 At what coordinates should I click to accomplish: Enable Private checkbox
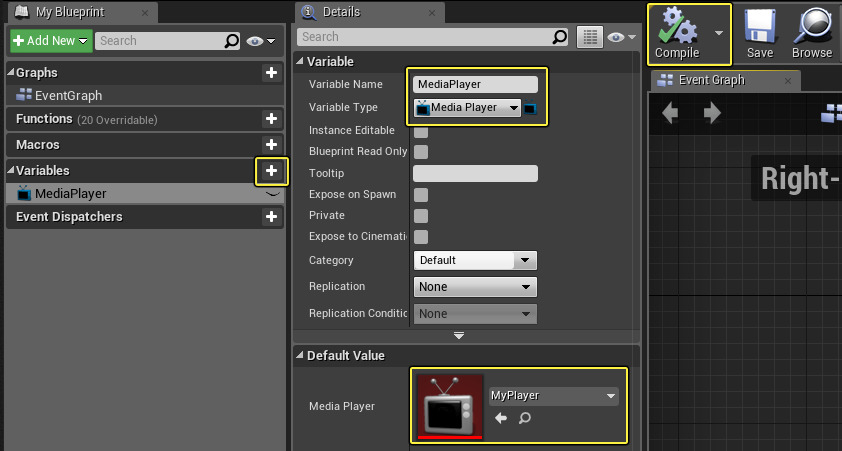click(421, 216)
